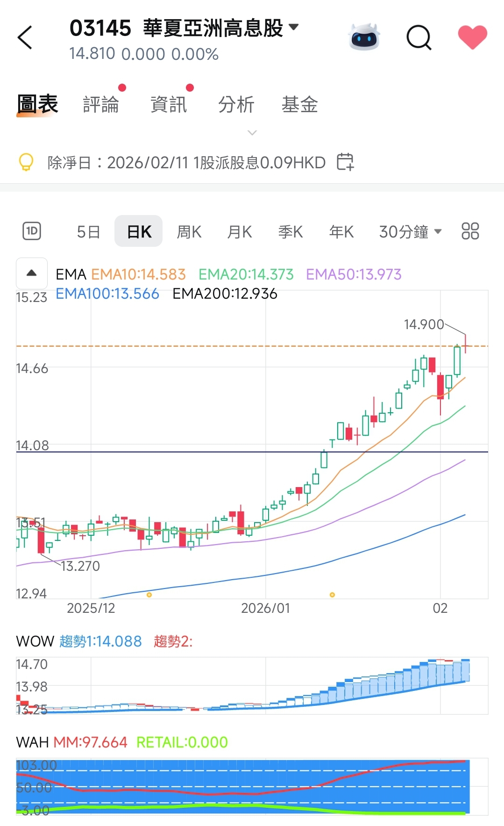Select the 年K chart period
This screenshot has height=826, width=504.
(341, 232)
